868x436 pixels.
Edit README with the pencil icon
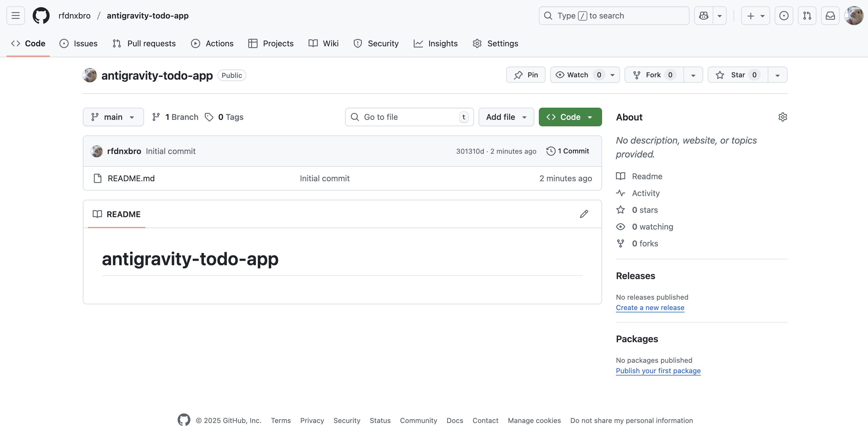pyautogui.click(x=583, y=214)
